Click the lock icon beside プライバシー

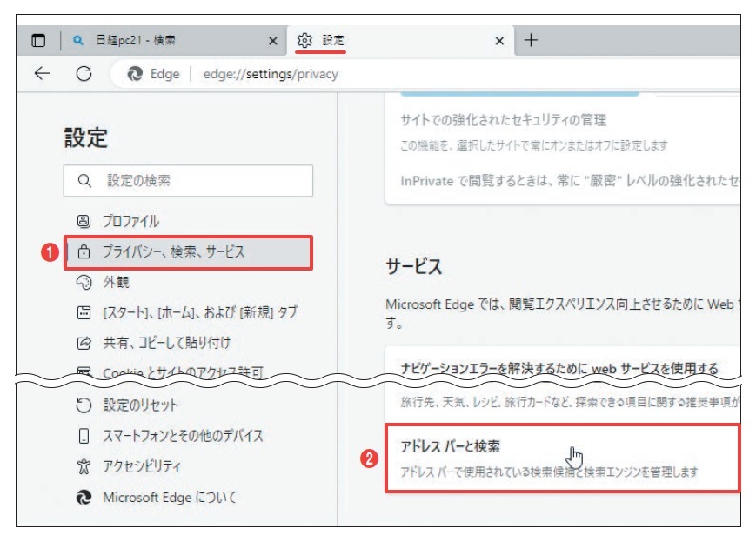pos(84,251)
